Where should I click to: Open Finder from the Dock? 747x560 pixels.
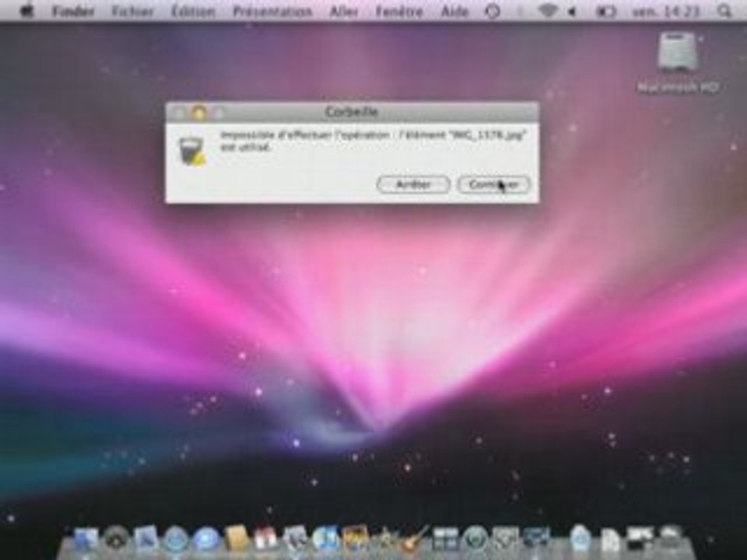tap(86, 540)
